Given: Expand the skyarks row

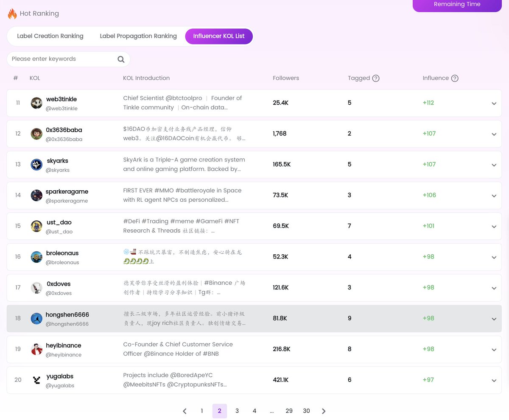Looking at the screenshot, I should click(x=494, y=165).
